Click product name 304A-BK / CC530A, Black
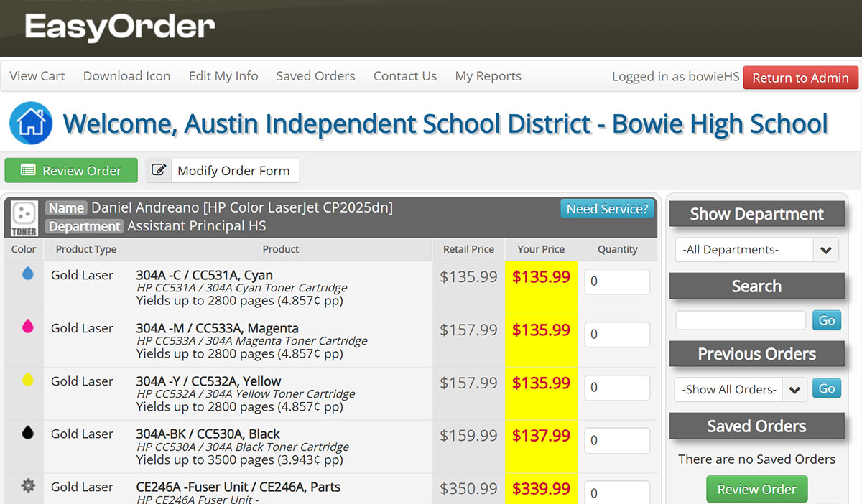862x504 pixels. pos(208,434)
